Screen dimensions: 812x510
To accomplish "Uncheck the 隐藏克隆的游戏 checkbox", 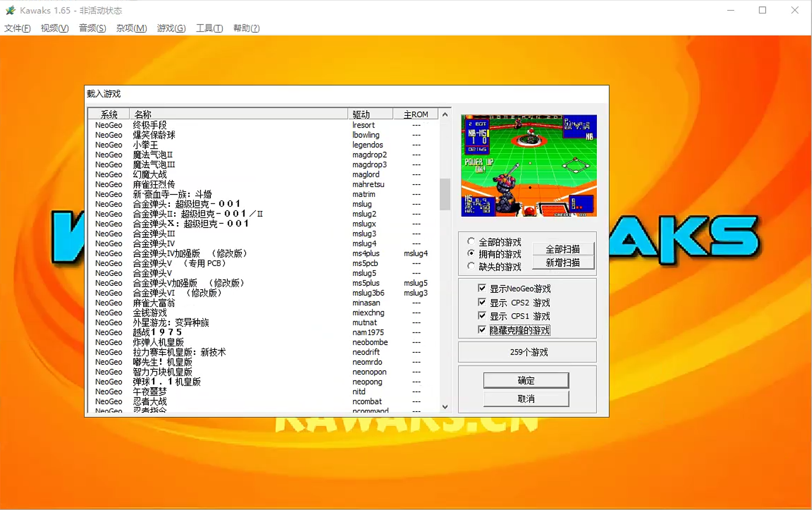I will coord(482,330).
